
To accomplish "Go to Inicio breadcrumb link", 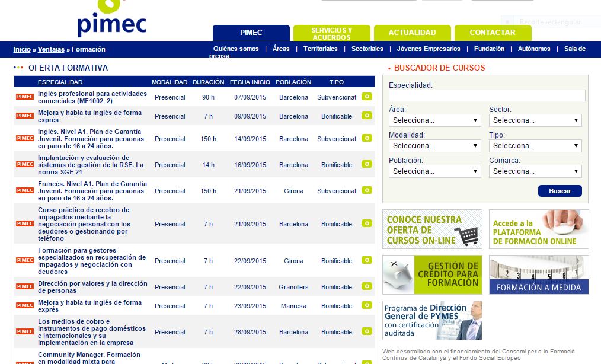I will (x=22, y=49).
